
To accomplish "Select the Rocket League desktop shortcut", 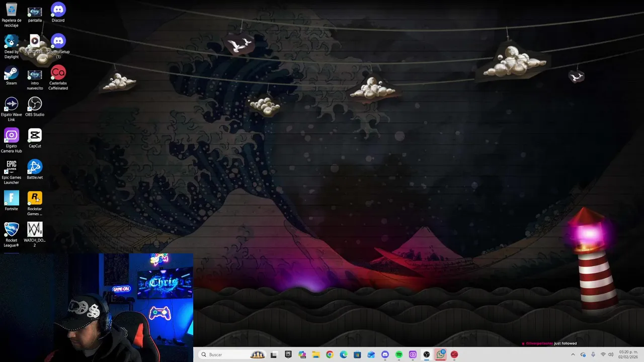I will point(11,235).
